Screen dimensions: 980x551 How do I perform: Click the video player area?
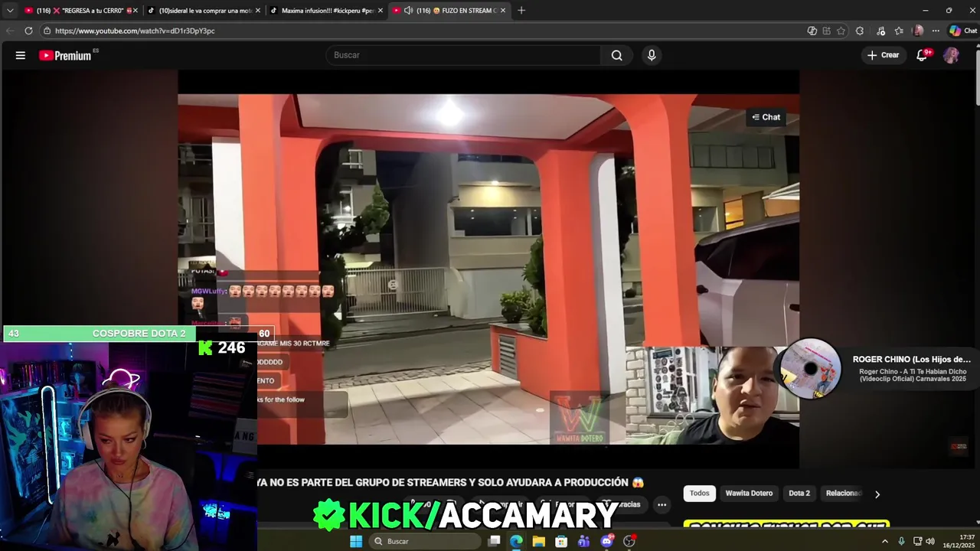point(488,268)
